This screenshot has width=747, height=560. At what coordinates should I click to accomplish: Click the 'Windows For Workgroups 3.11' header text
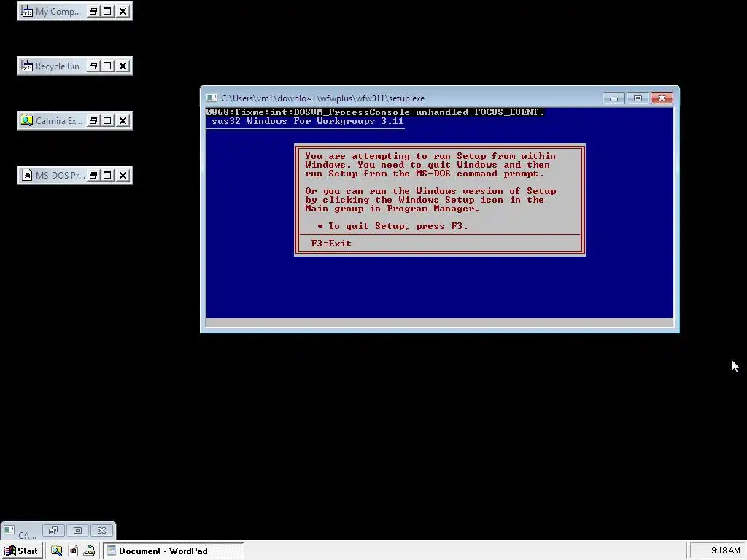pyautogui.click(x=325, y=121)
